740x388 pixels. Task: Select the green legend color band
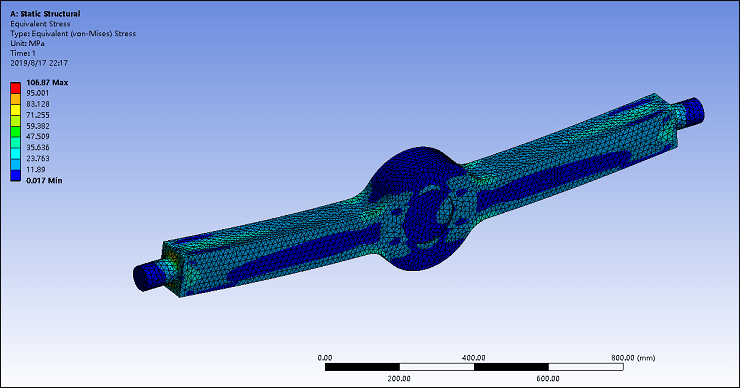click(x=16, y=132)
